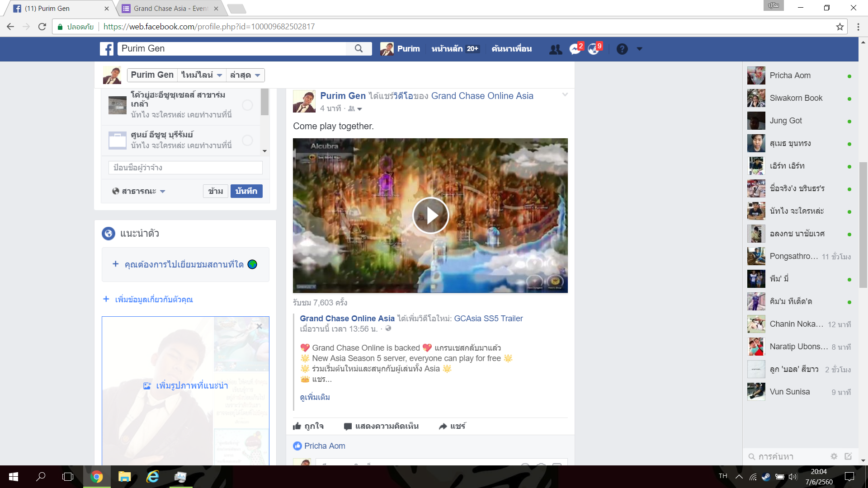Open the friend requests icon
The image size is (868, 488).
556,49
